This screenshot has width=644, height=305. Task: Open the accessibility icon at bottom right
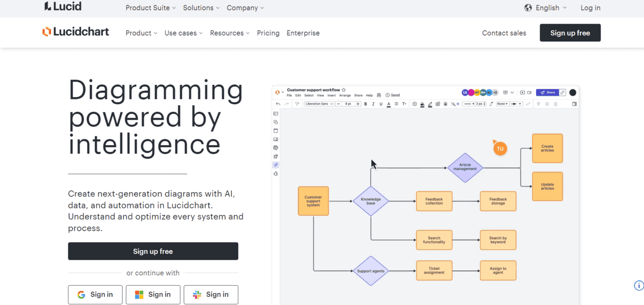[x=639, y=286]
